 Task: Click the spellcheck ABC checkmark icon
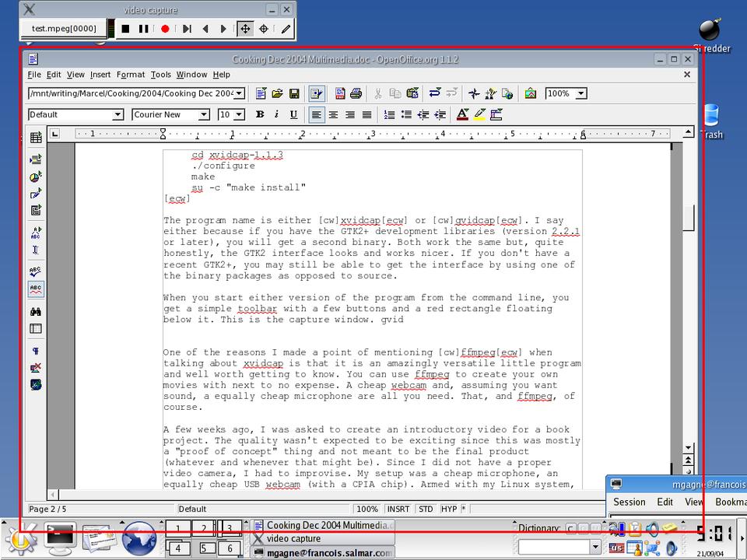[x=36, y=271]
